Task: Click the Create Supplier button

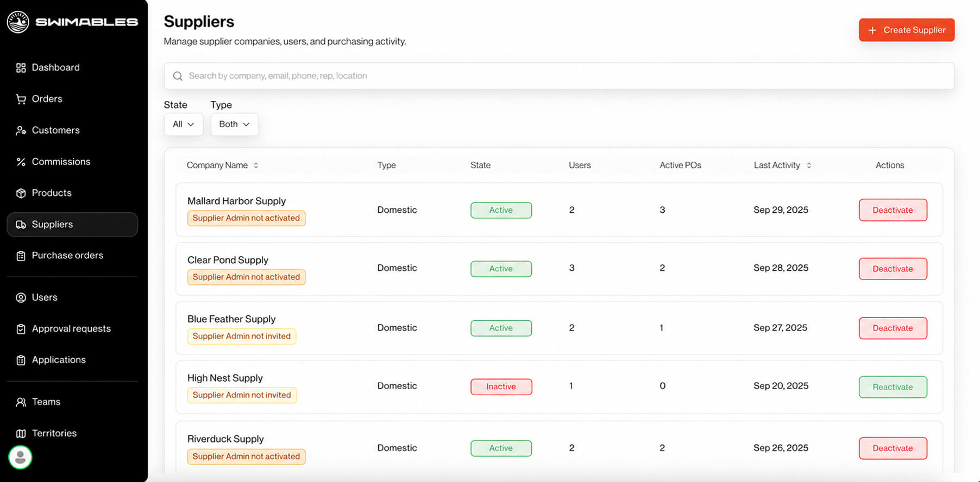Action: click(907, 30)
